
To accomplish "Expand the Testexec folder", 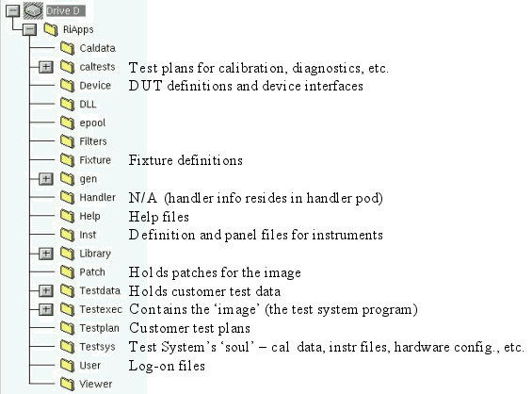I will 46,309.
